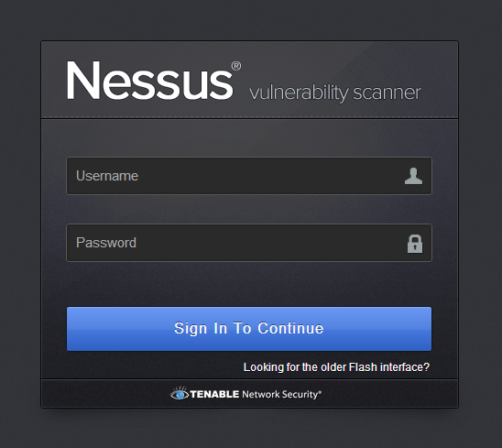
Task: Select the large Nessus logo
Action: pyautogui.click(x=150, y=80)
